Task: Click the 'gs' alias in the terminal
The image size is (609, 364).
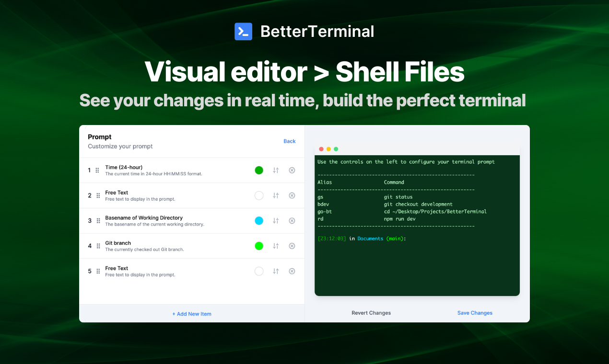Action: pos(320,197)
